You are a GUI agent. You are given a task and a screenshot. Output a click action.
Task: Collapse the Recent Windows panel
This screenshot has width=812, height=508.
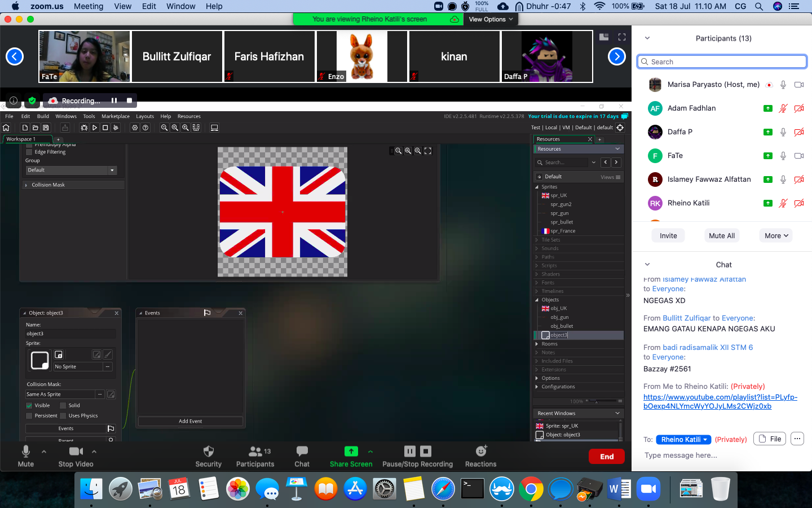pos(617,413)
